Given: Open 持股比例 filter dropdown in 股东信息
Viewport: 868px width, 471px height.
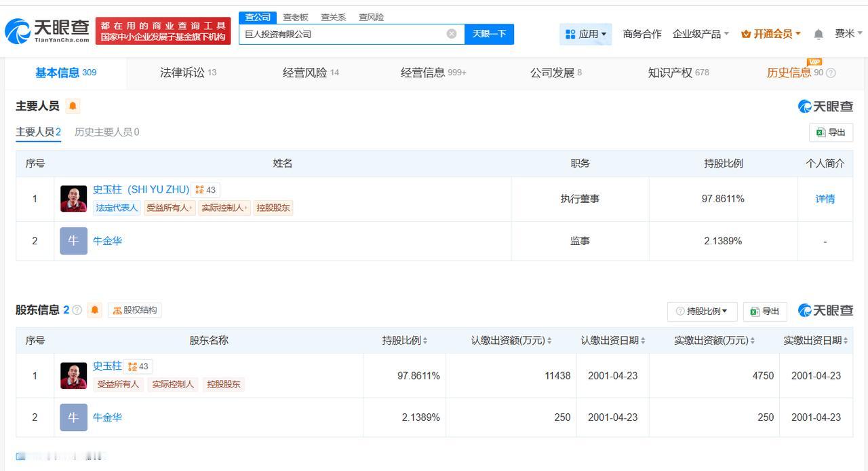Looking at the screenshot, I should pyautogui.click(x=702, y=311).
